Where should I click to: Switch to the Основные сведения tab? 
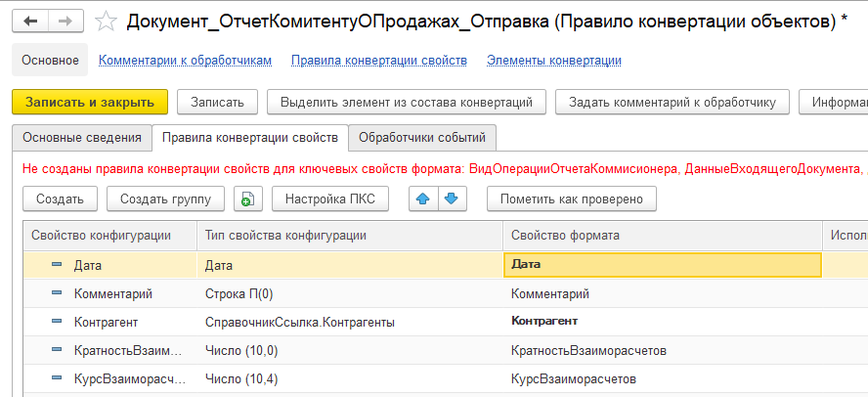tap(82, 137)
